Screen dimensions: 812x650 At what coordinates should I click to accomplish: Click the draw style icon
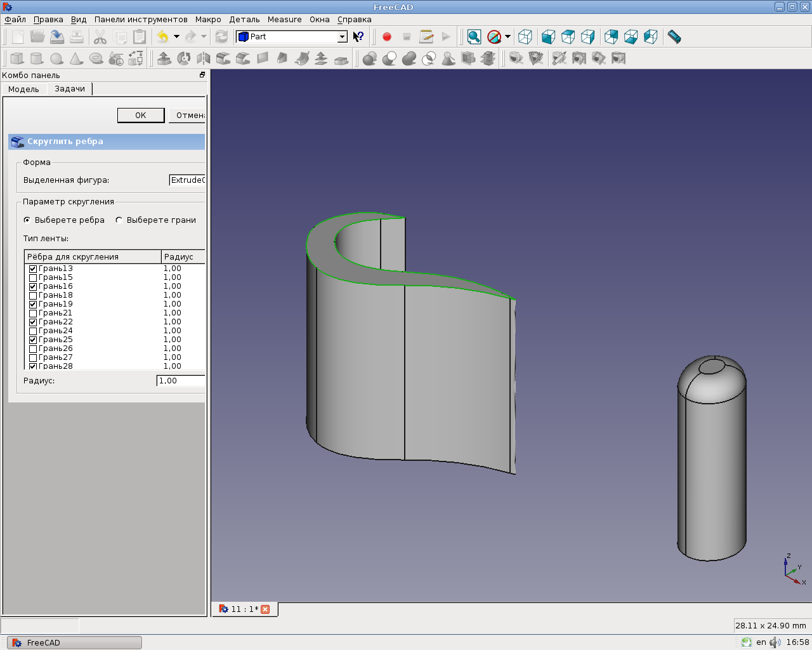coord(494,37)
